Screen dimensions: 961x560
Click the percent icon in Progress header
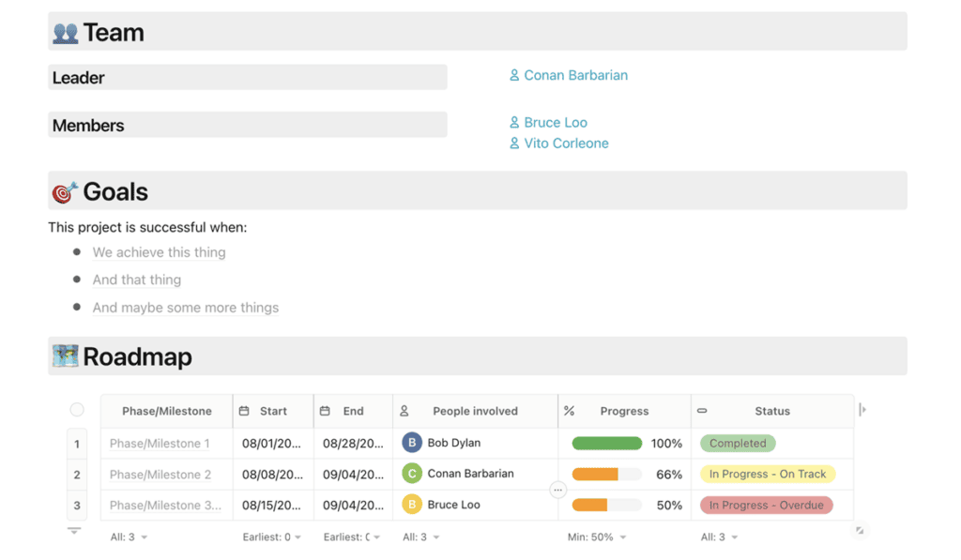click(x=569, y=411)
